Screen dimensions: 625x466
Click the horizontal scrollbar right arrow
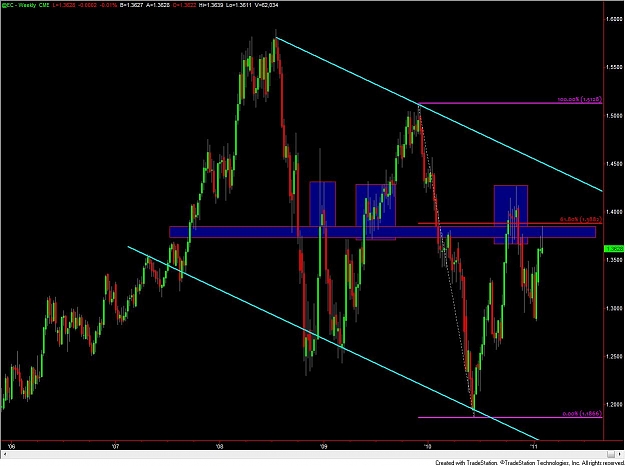[x=621, y=454]
